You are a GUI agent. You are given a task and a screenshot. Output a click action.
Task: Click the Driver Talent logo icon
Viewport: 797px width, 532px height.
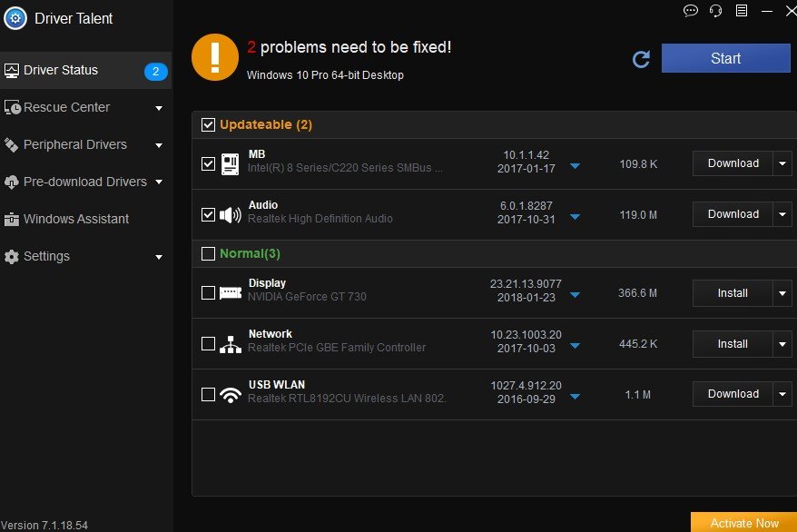pos(15,18)
